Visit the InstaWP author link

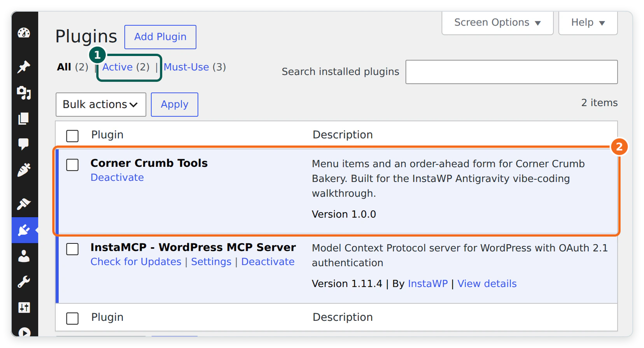(428, 283)
